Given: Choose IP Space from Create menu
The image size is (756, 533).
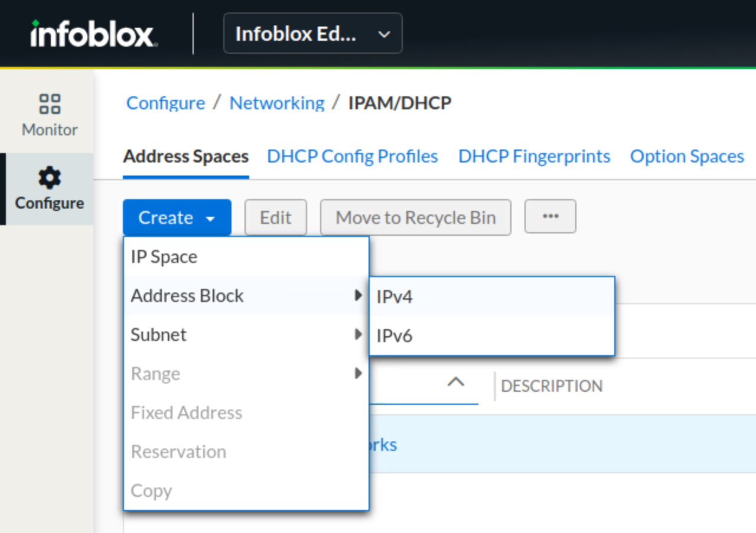Looking at the screenshot, I should [x=164, y=257].
